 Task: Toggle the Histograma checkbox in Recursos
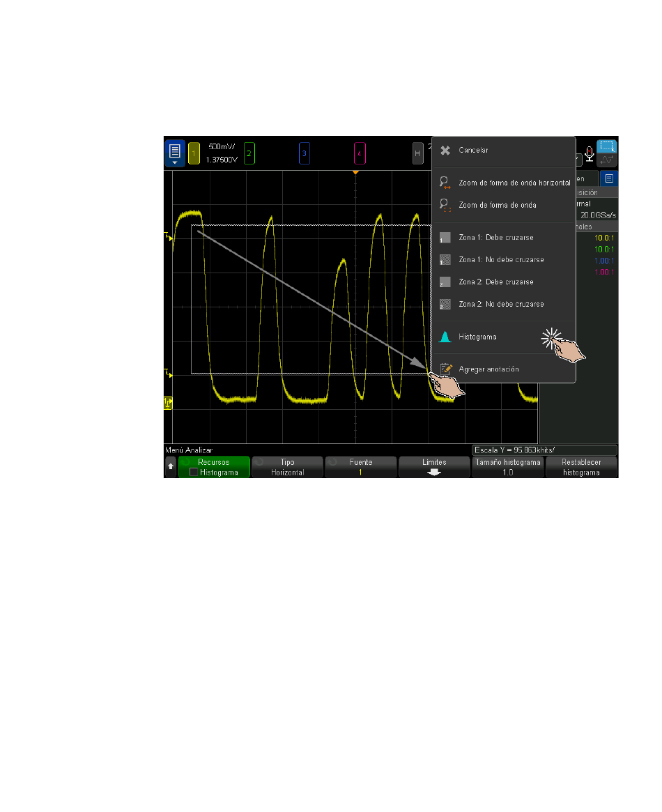(x=194, y=473)
